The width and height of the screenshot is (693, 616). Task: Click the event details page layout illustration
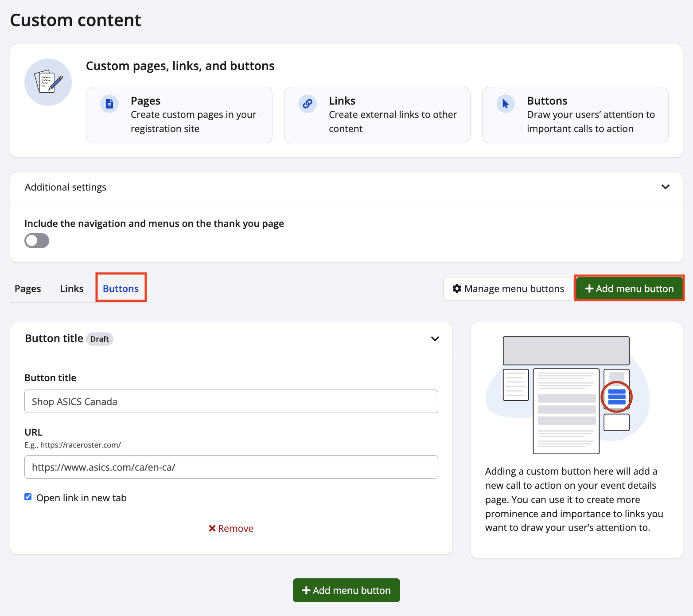pos(567,394)
